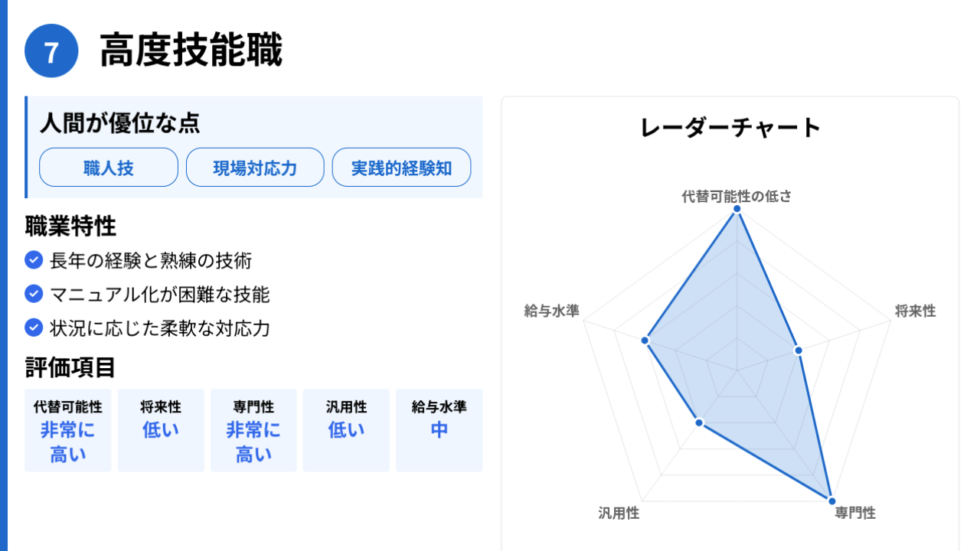Click radar data point on 汎用性 axis
Screen dimensions: 980x551
point(699,422)
